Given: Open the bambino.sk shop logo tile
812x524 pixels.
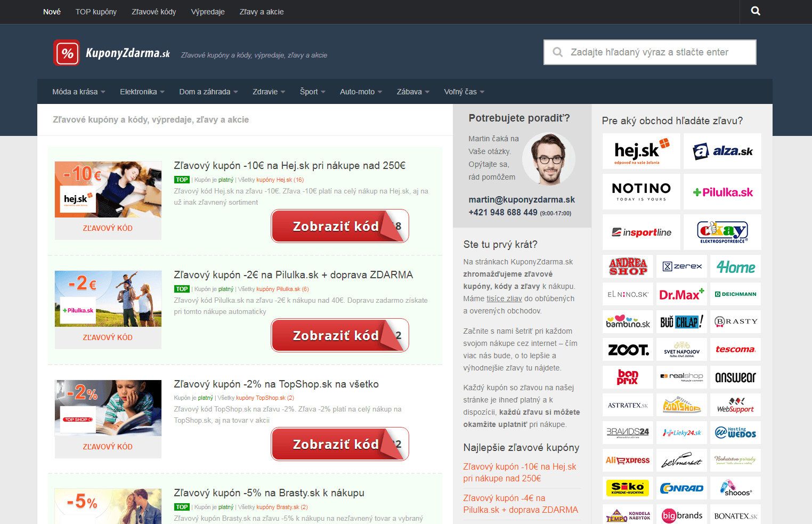Looking at the screenshot, I should click(x=628, y=322).
